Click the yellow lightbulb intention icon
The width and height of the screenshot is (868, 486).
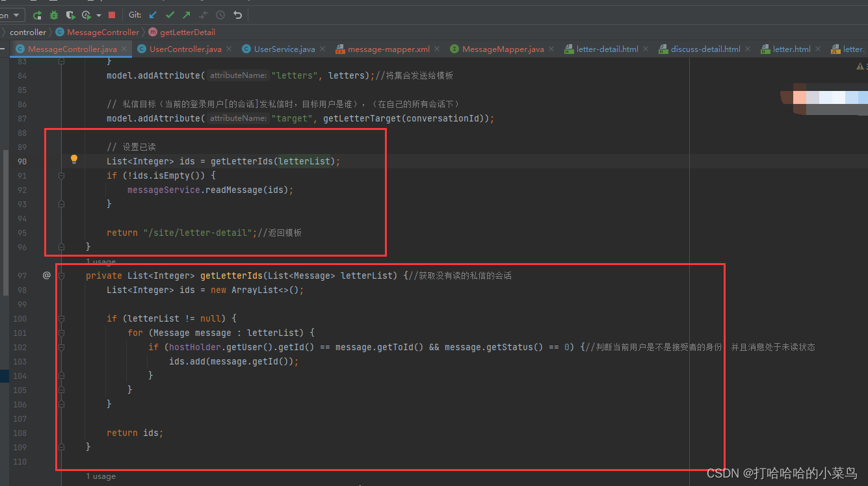point(74,159)
